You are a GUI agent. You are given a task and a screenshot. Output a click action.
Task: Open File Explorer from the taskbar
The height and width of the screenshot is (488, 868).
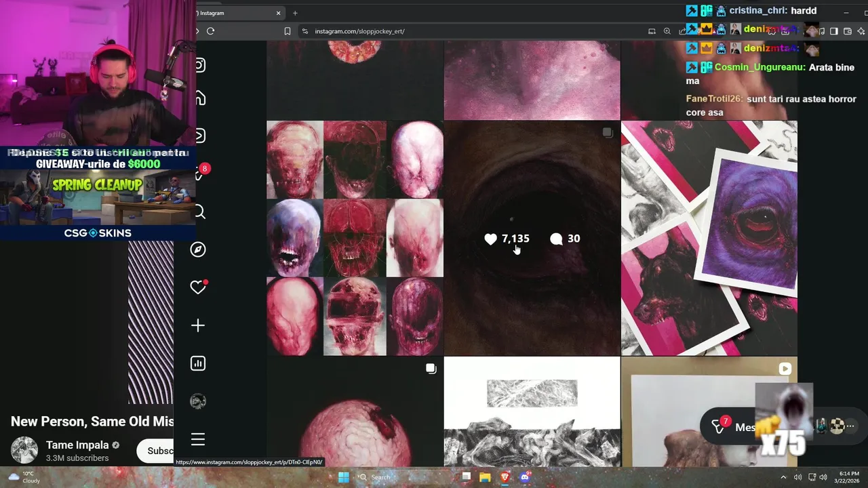pyautogui.click(x=485, y=477)
